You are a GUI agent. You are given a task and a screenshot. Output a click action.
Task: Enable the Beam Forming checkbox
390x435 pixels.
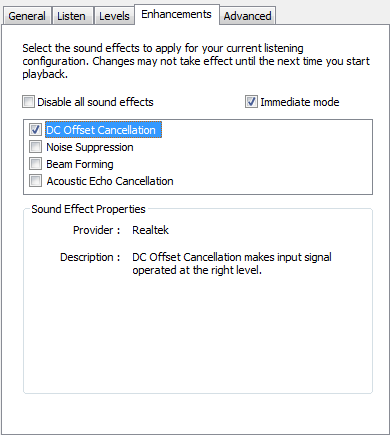[35, 164]
